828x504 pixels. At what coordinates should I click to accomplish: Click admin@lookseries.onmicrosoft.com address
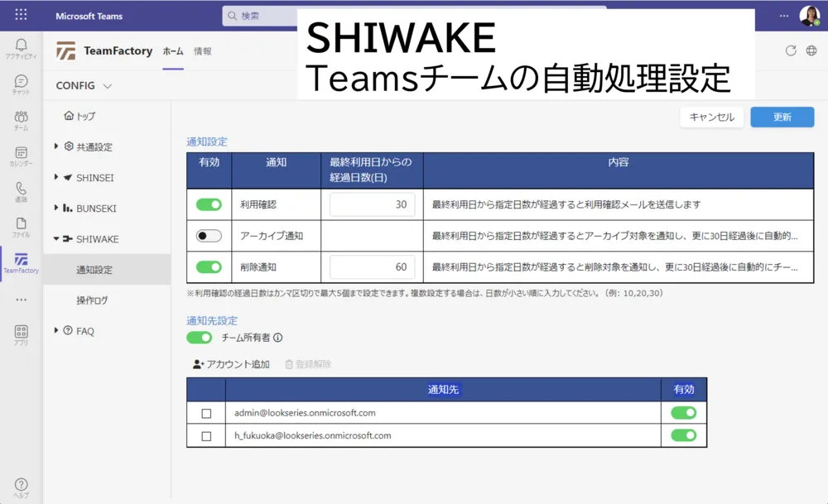[x=305, y=413]
